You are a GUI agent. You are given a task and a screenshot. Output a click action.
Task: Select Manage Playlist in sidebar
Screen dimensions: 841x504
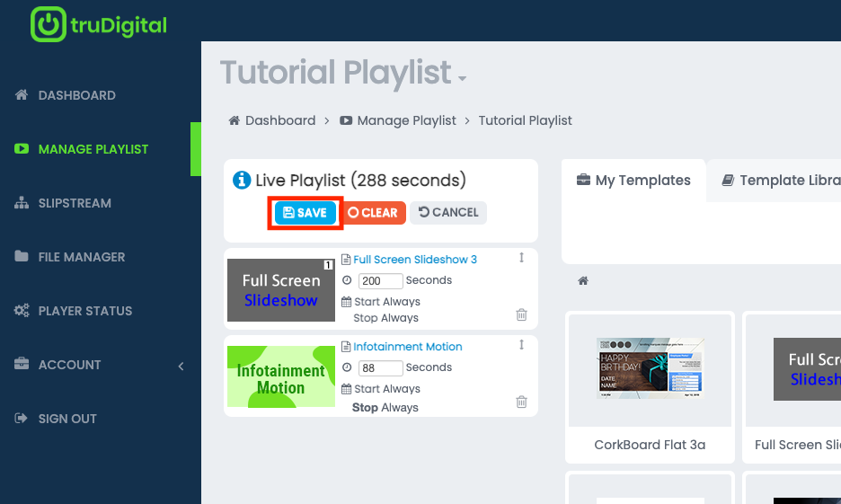coord(93,149)
